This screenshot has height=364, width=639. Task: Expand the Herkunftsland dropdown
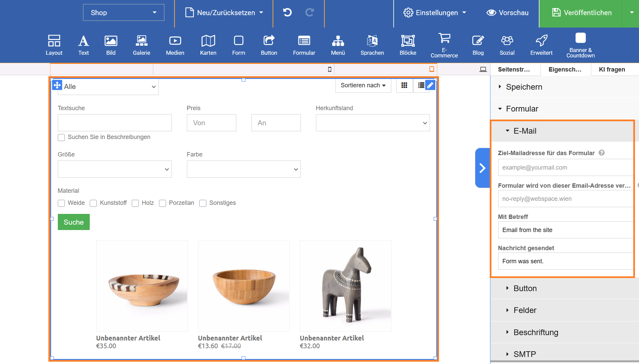pyautogui.click(x=372, y=123)
